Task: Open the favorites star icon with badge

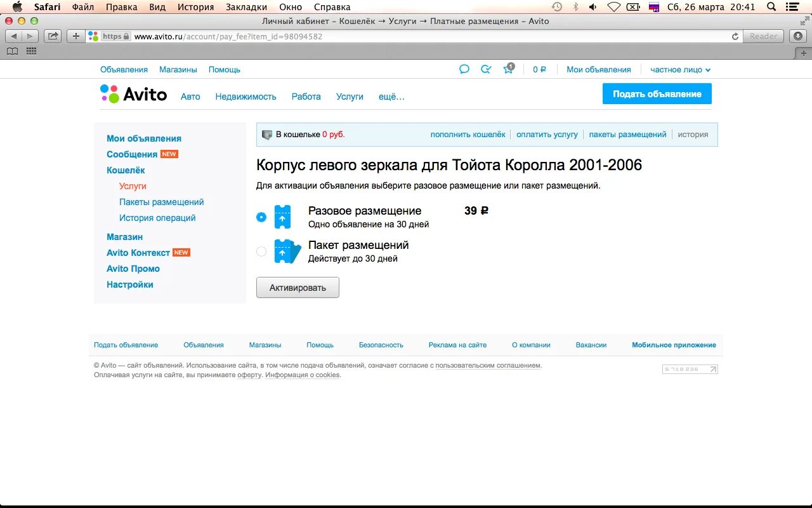Action: pyautogui.click(x=509, y=69)
